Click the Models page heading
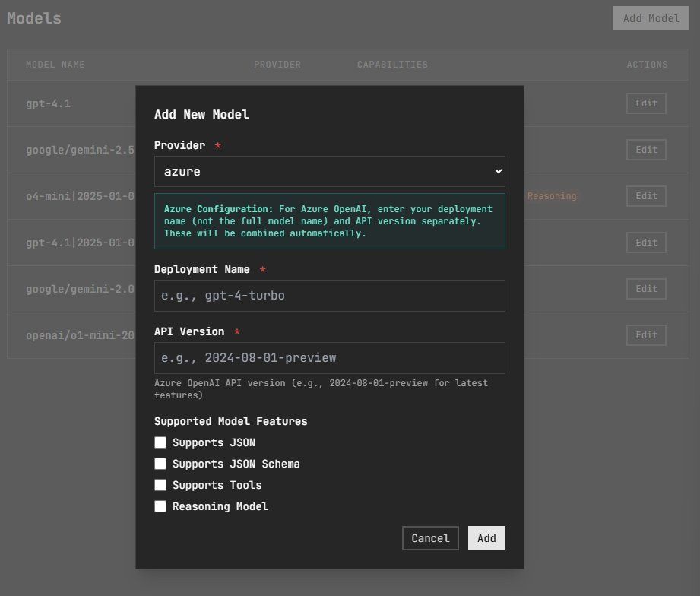This screenshot has width=700, height=596. click(x=34, y=18)
